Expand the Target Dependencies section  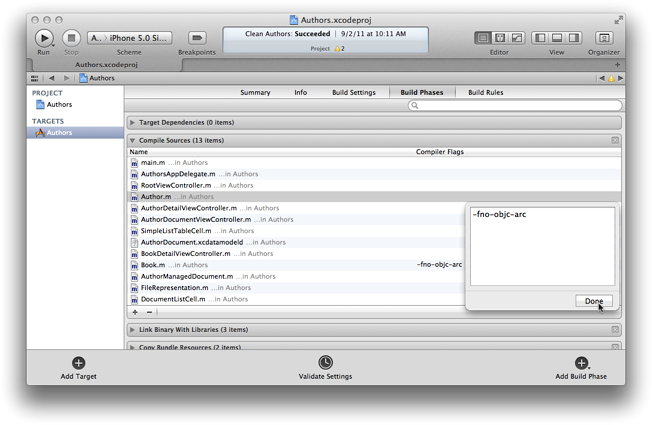(133, 123)
